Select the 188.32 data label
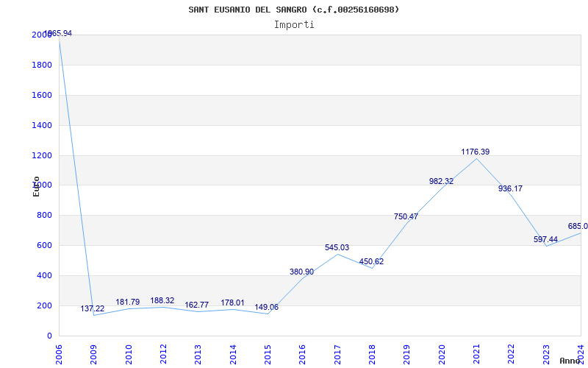The width and height of the screenshot is (588, 368). tap(162, 300)
